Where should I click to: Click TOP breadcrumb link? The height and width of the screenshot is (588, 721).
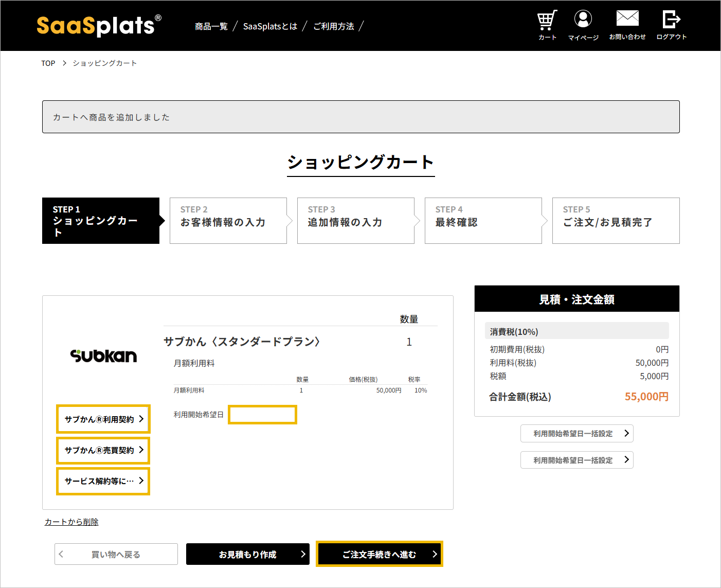pos(48,63)
